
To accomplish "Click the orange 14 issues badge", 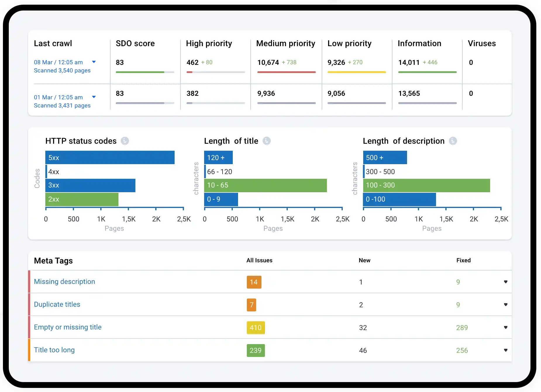I will pyautogui.click(x=254, y=282).
